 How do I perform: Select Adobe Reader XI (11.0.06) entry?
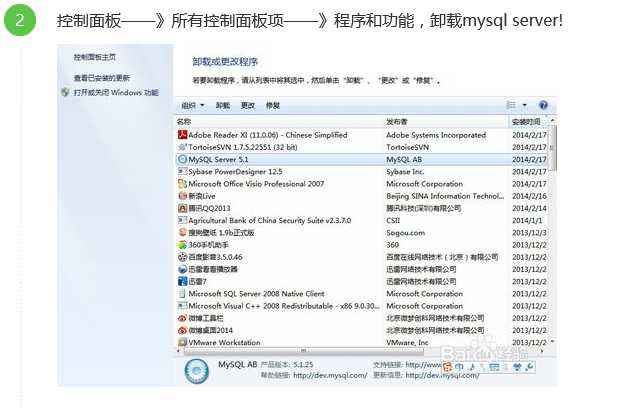(268, 135)
